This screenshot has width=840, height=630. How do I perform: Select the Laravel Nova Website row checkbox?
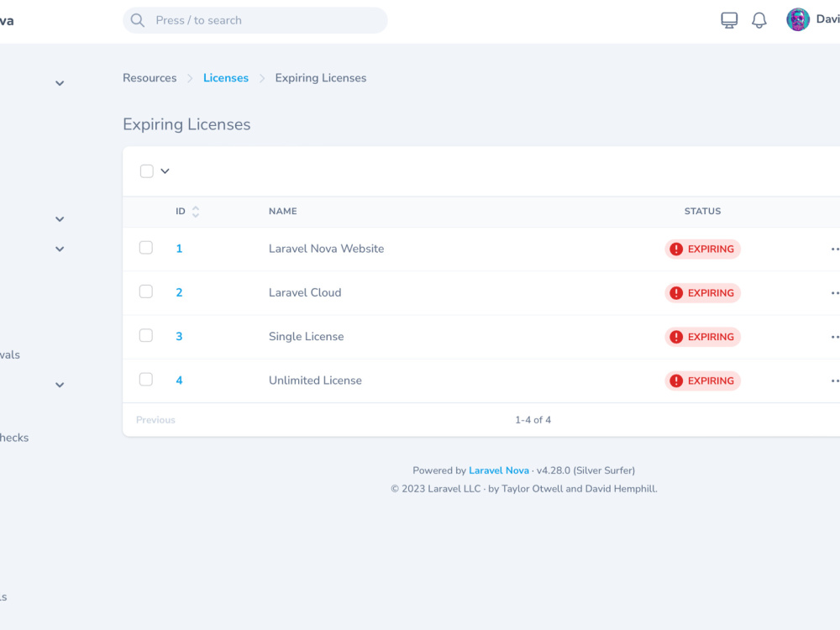[145, 248]
